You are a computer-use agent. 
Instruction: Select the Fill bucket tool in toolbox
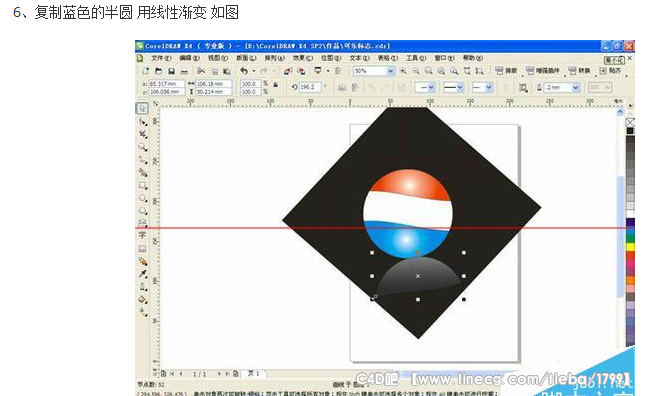click(143, 299)
